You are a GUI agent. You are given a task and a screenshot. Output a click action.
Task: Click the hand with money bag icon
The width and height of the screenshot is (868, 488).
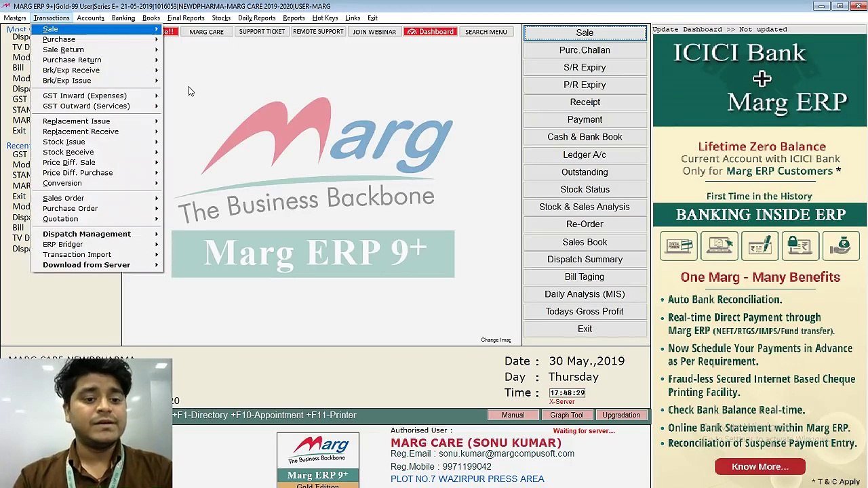[841, 245]
